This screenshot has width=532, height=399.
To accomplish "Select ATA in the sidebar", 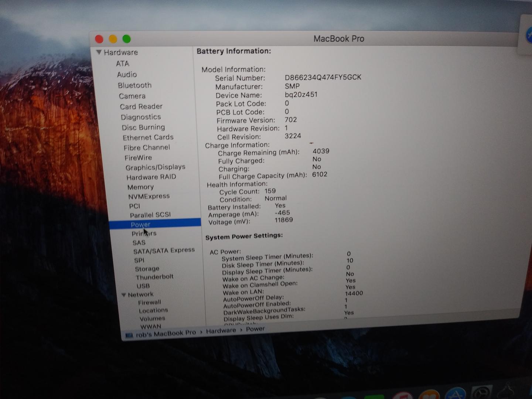I will (x=122, y=64).
